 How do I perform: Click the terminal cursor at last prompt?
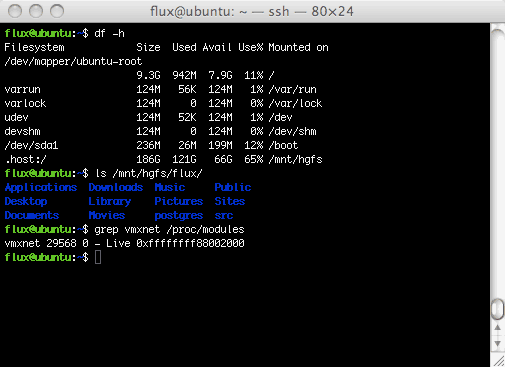tap(98, 257)
